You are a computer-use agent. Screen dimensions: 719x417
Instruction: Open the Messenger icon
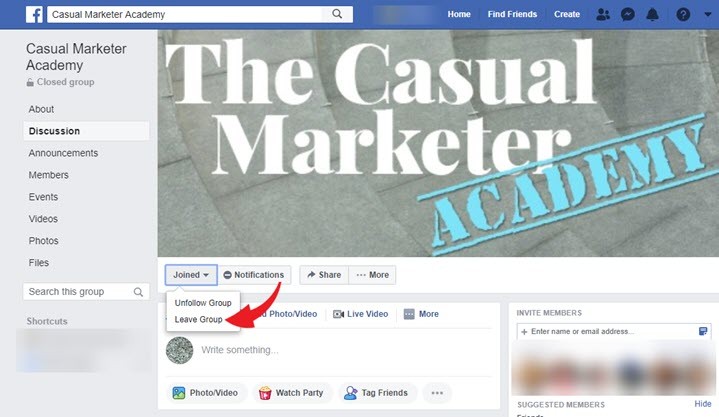[628, 15]
